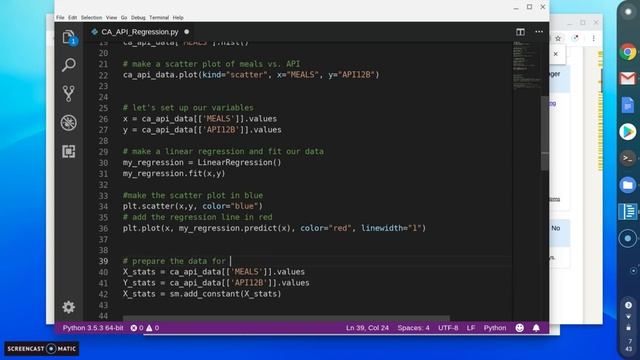Change end of line sequence LF
The image size is (640, 360).
(x=471, y=328)
